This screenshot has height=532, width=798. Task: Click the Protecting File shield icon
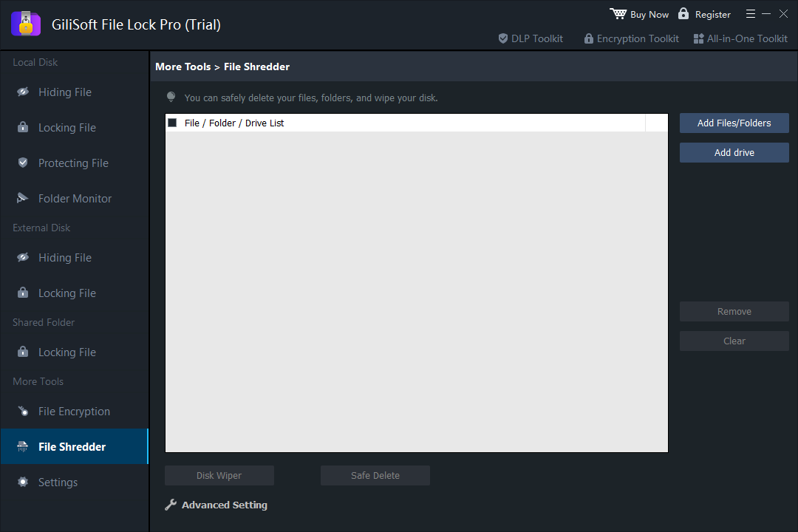click(x=23, y=163)
